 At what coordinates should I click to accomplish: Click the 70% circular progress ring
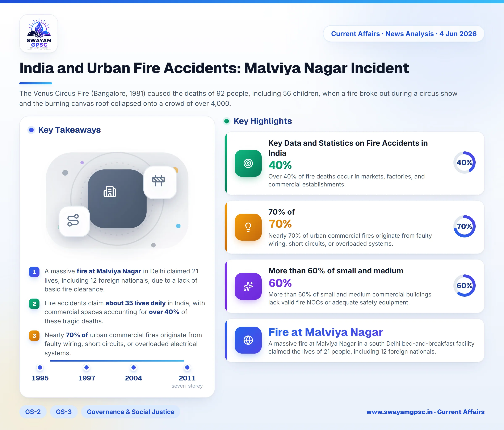click(x=464, y=226)
